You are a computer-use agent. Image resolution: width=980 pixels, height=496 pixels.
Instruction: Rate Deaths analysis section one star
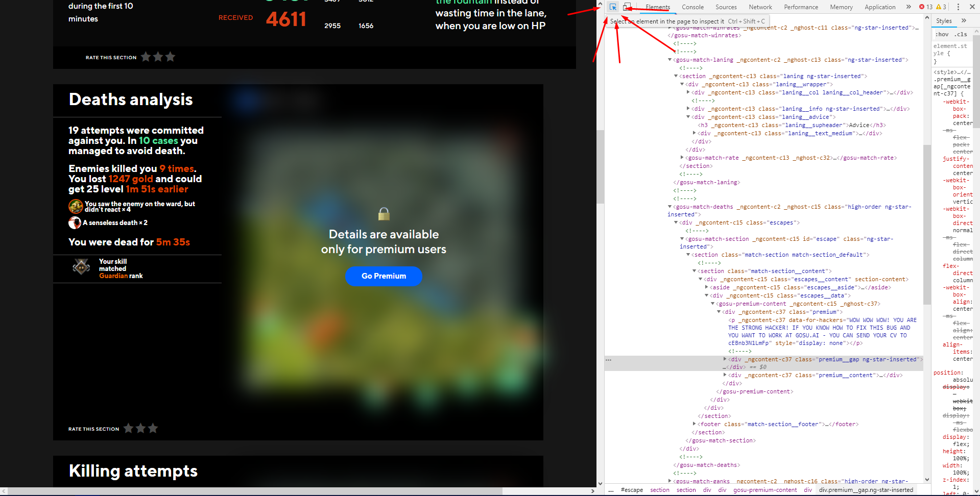[x=129, y=428]
